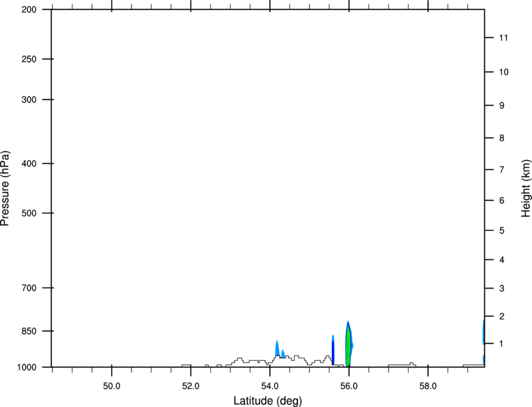532x407 pixels.
Task: Pick the 8 km height label
Action: click(502, 138)
